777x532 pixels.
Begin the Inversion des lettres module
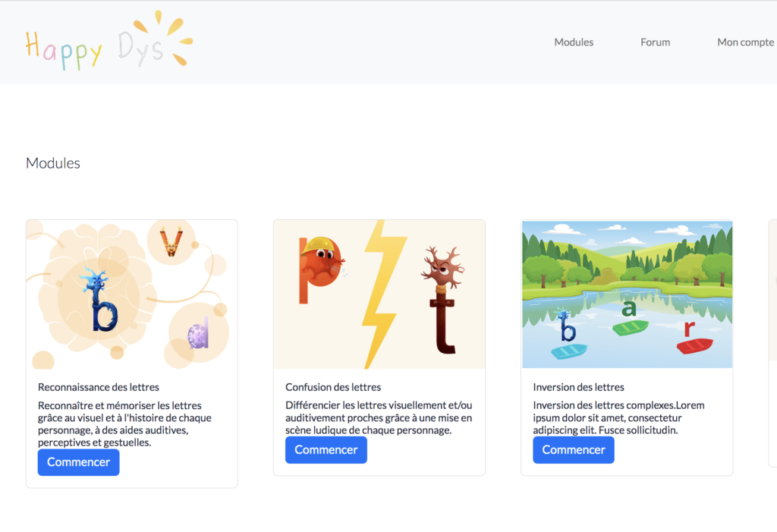574,450
